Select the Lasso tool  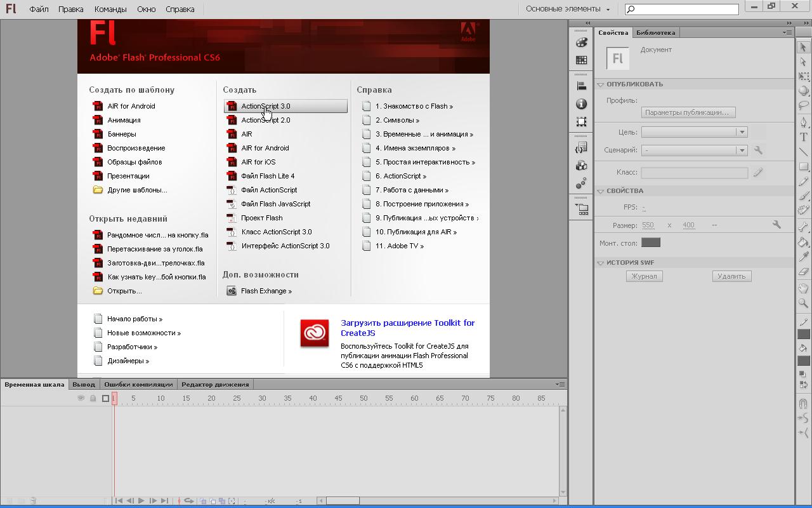coord(803,105)
